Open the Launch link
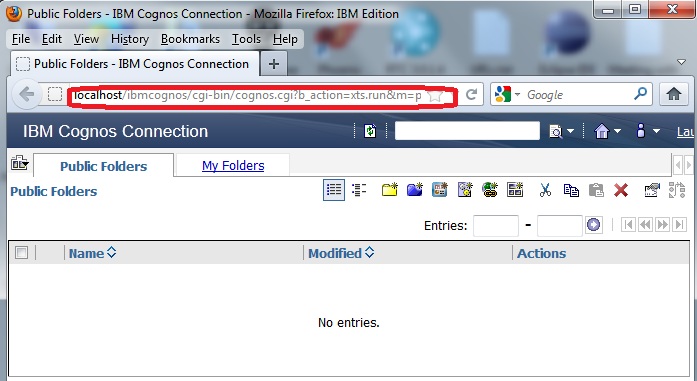This screenshot has width=697, height=381. point(685,132)
